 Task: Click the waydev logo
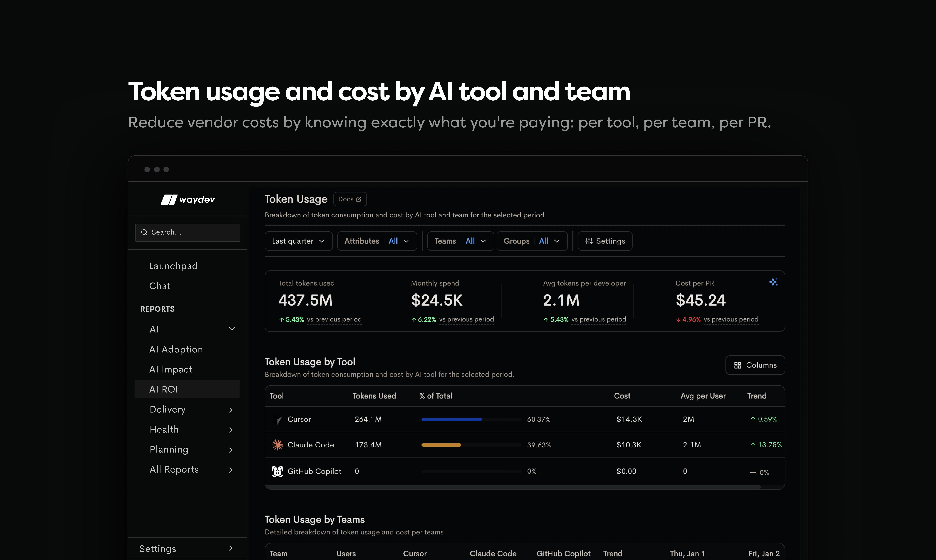pos(188,200)
